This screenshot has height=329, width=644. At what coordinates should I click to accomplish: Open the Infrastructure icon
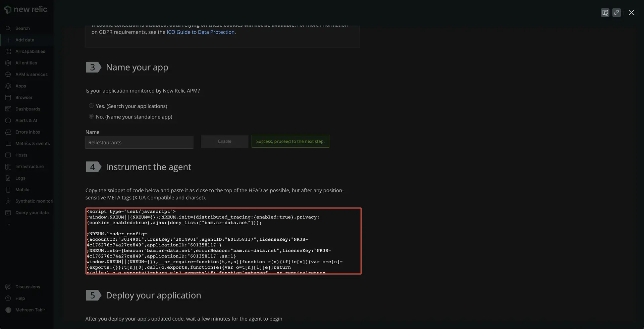click(8, 167)
